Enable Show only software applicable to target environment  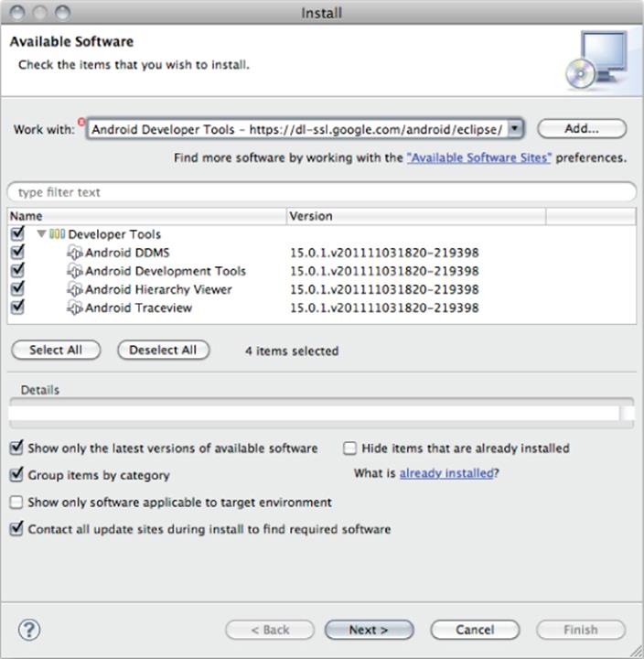[16, 502]
